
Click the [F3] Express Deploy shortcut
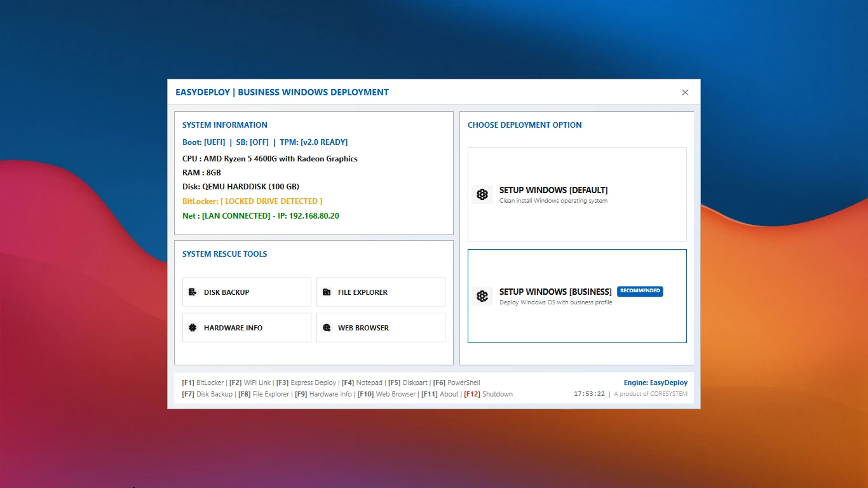pos(306,383)
